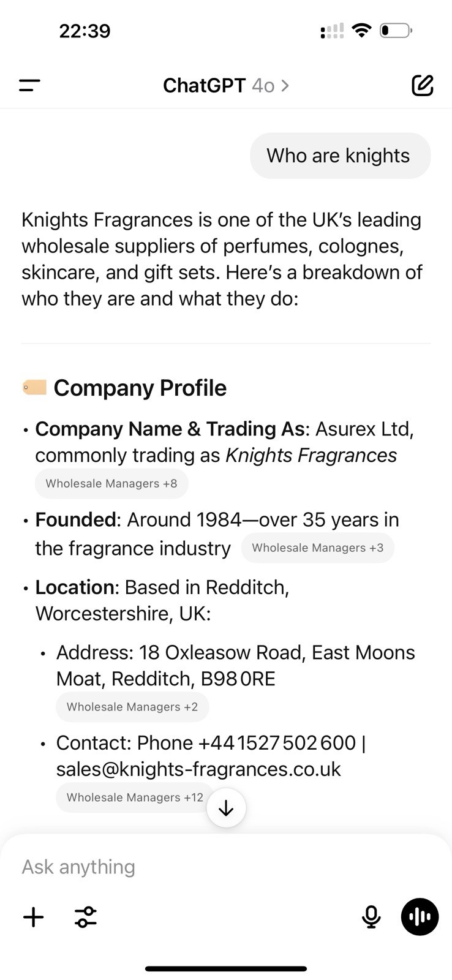The image size is (452, 980).
Task: Tap the phone number +44 1527 502 600
Action: click(x=277, y=742)
